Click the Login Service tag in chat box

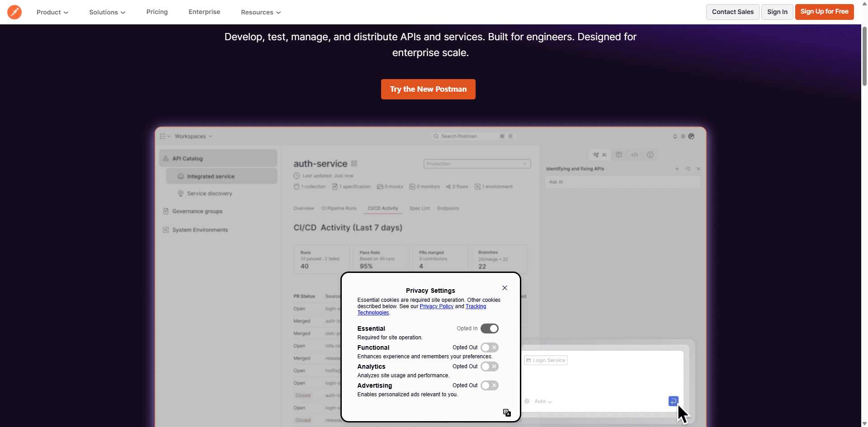click(546, 360)
